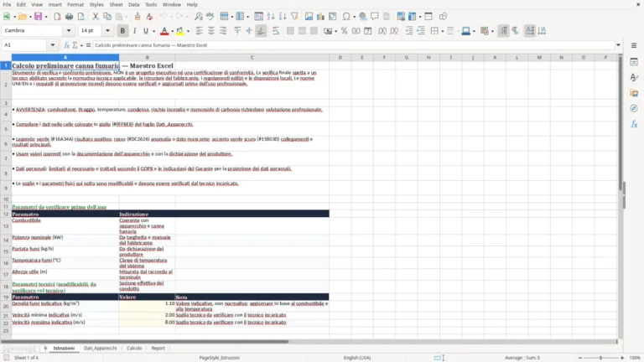Select row 12 header
The width and height of the screenshot is (644, 362).
coord(6,214)
